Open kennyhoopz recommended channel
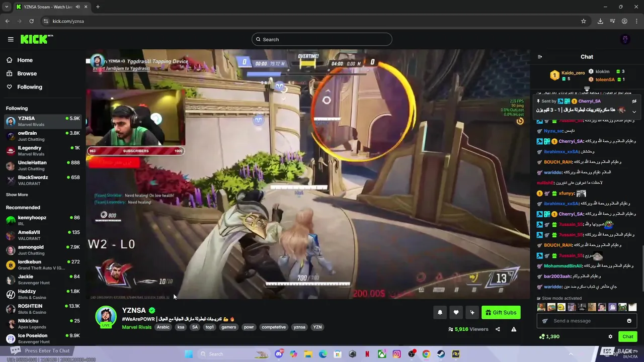 42,220
